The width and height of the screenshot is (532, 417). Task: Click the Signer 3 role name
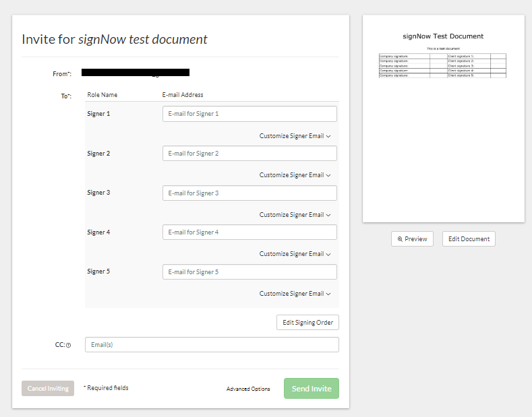pyautogui.click(x=98, y=193)
